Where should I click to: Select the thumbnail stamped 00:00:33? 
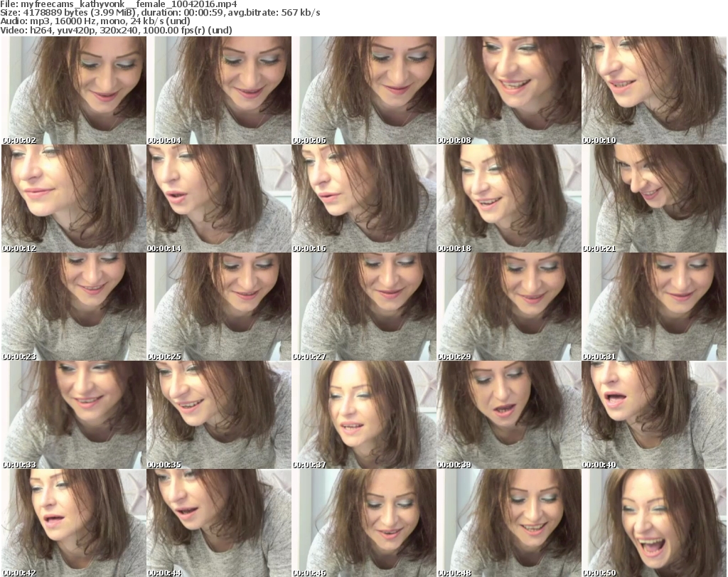(74, 415)
